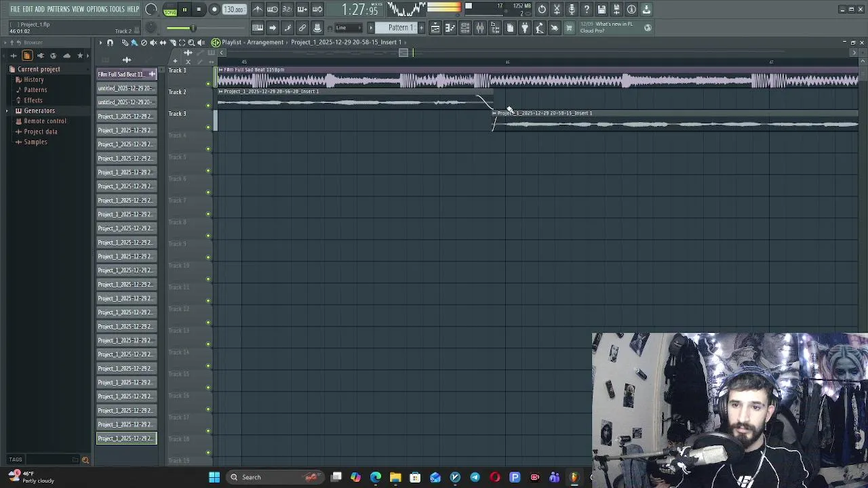Viewport: 868px width, 488px height.
Task: Open the OPTIONS menu
Action: pyautogui.click(x=97, y=9)
